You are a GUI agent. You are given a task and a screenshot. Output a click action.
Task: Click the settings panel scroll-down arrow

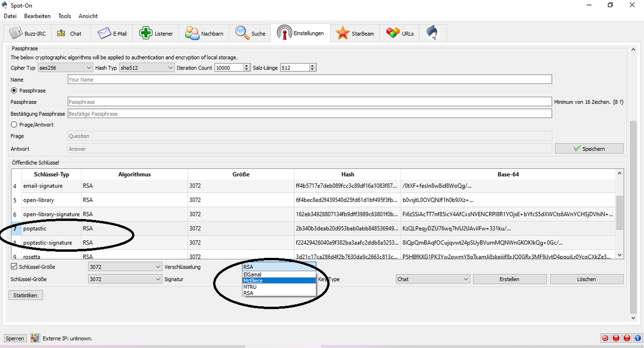633,318
